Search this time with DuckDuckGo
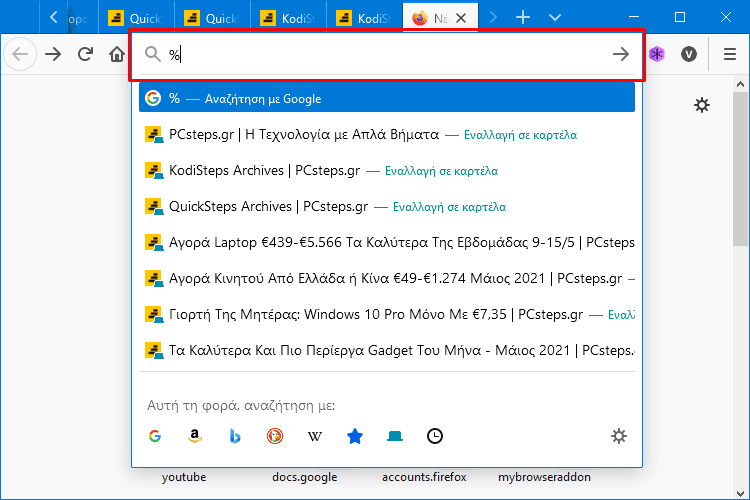The height and width of the screenshot is (500, 750). 275,436
